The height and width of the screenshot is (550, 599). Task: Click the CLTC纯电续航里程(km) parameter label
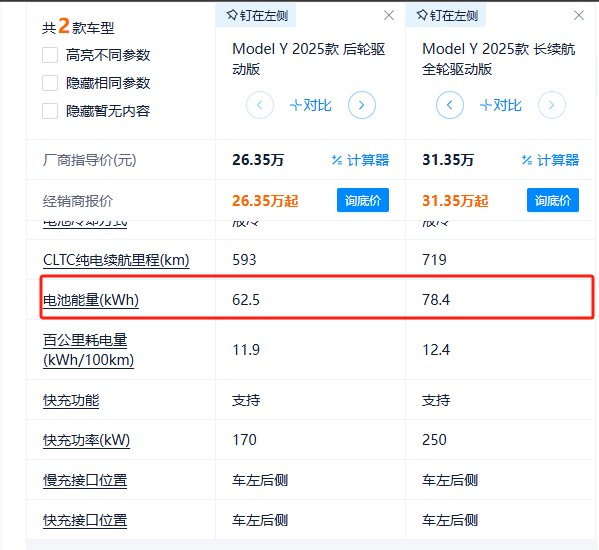coord(116,260)
